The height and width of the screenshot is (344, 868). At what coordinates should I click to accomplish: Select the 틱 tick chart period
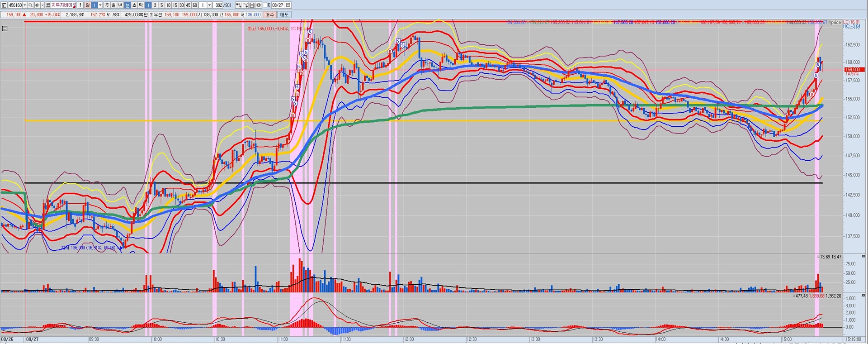(141, 5)
